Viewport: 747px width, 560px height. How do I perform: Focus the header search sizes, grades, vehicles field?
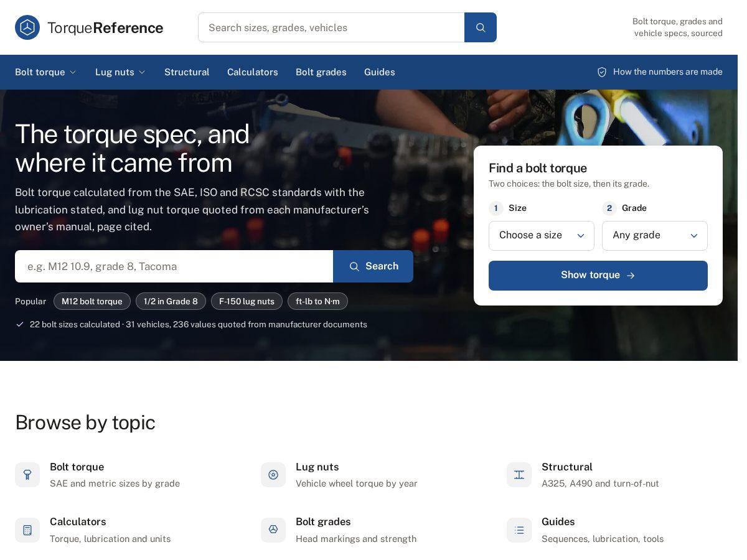pyautogui.click(x=331, y=27)
